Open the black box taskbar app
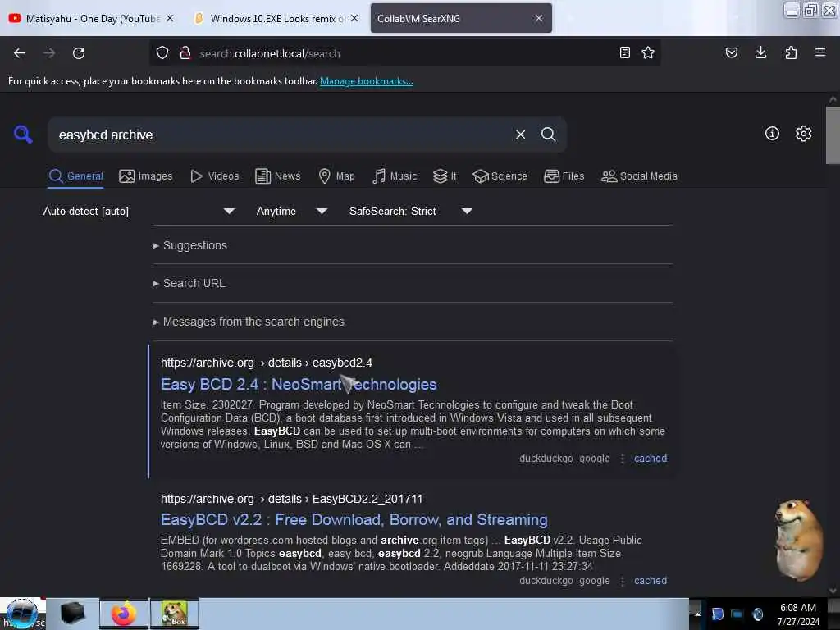Viewport: 840px width, 630px height. [x=73, y=614]
